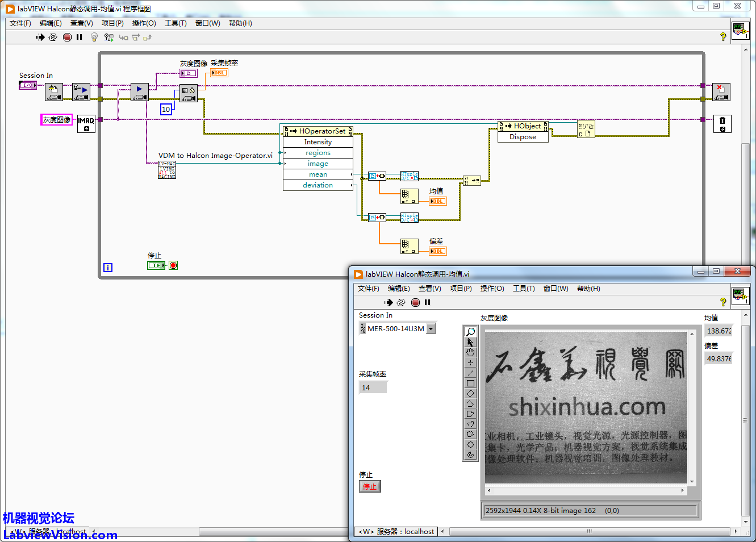Open the 操作(O) menu on front panel

click(x=492, y=289)
